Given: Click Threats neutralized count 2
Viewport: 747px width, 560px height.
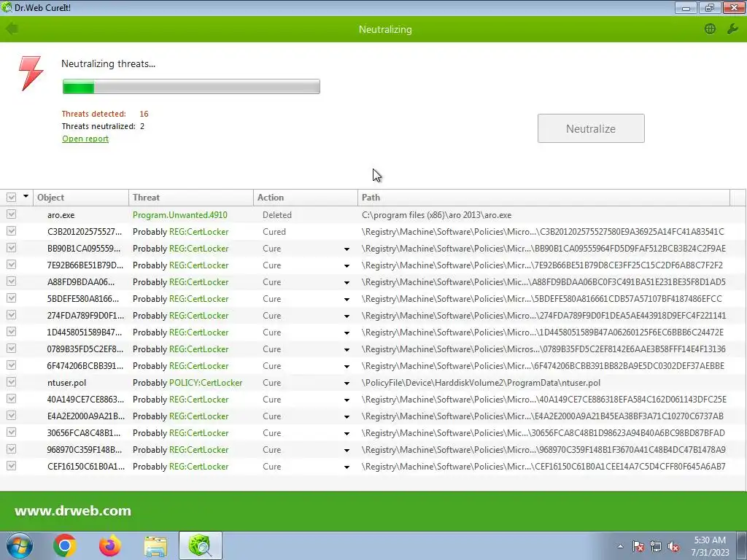Looking at the screenshot, I should pyautogui.click(x=142, y=126).
